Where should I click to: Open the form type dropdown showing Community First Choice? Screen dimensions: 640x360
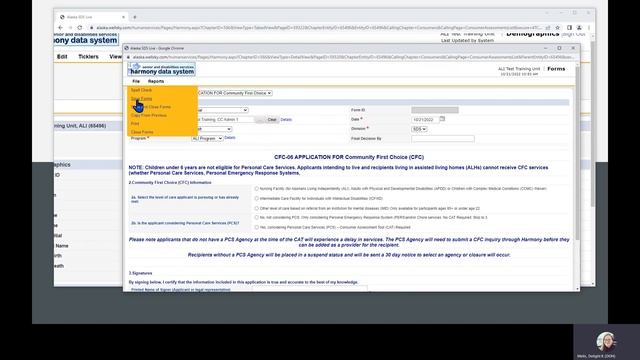point(235,93)
